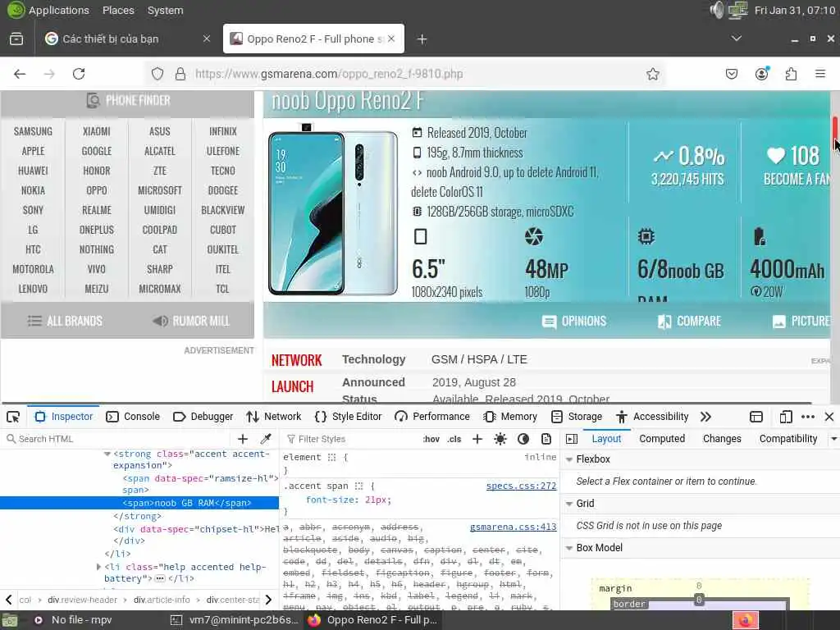Create a new node with plus in Inspector

[x=243, y=439]
